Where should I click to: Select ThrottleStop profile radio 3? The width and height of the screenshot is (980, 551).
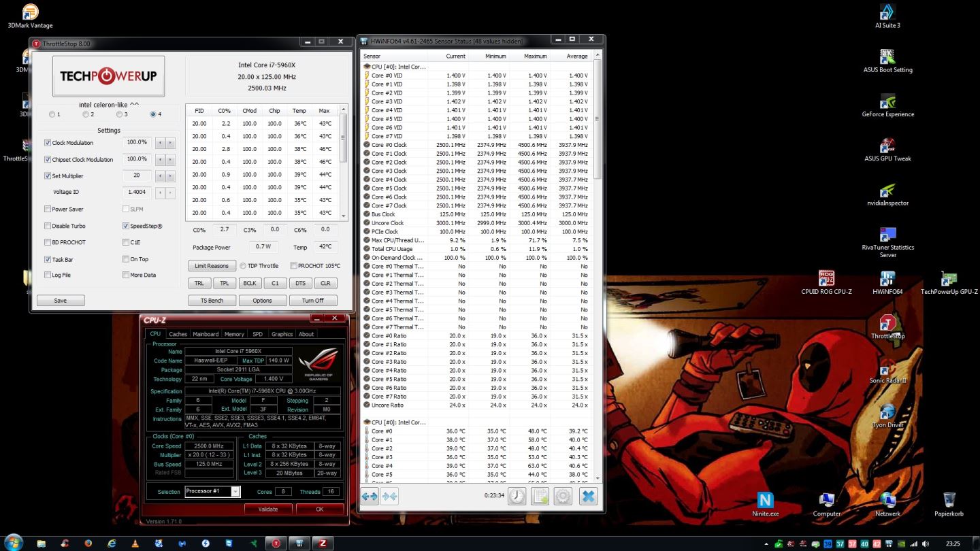click(x=119, y=114)
